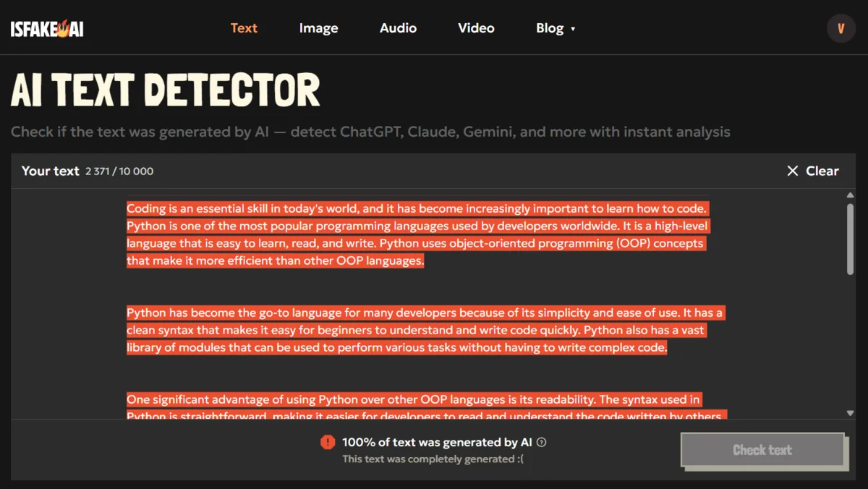Click the red exclamation warning icon

[x=327, y=442]
